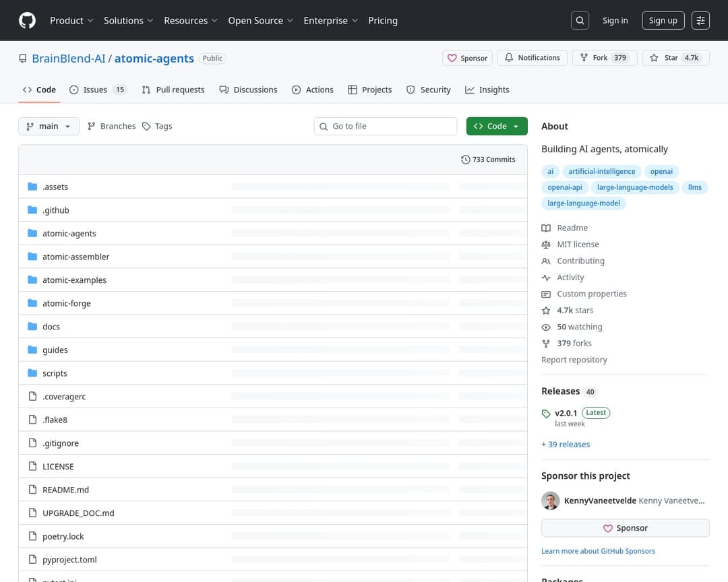Star the atomic-agents repository
The height and width of the screenshot is (582, 728).
(664, 58)
